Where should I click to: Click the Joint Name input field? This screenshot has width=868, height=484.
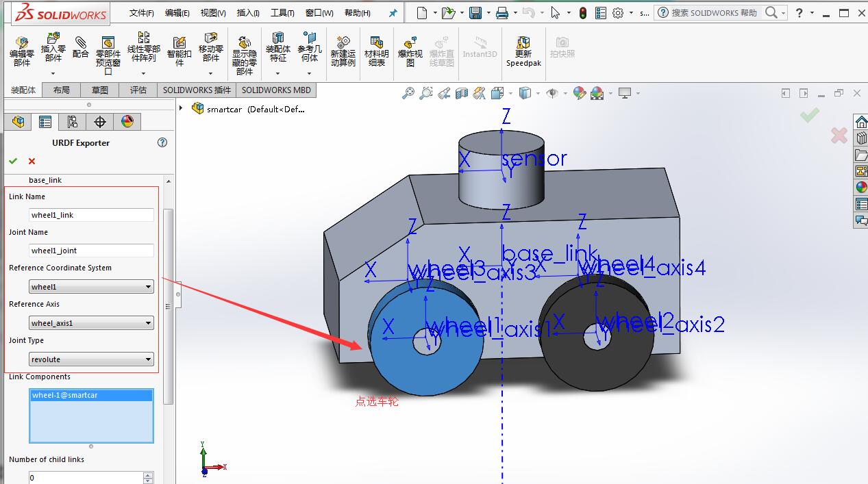click(x=91, y=251)
